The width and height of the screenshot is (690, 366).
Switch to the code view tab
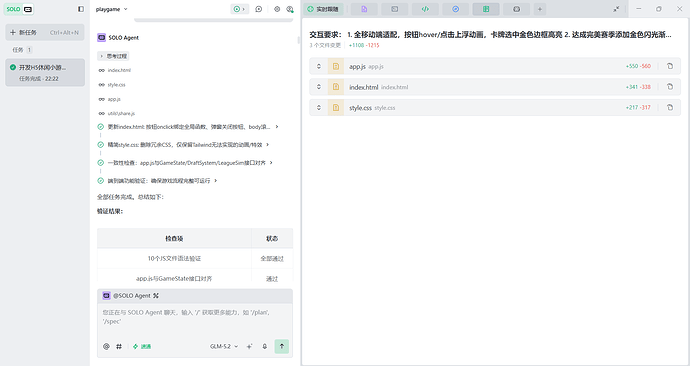tap(425, 9)
